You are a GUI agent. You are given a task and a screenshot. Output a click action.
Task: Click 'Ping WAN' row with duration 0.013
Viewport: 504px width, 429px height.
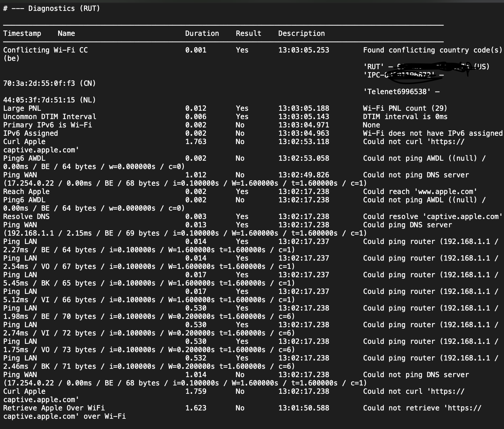(x=20, y=225)
